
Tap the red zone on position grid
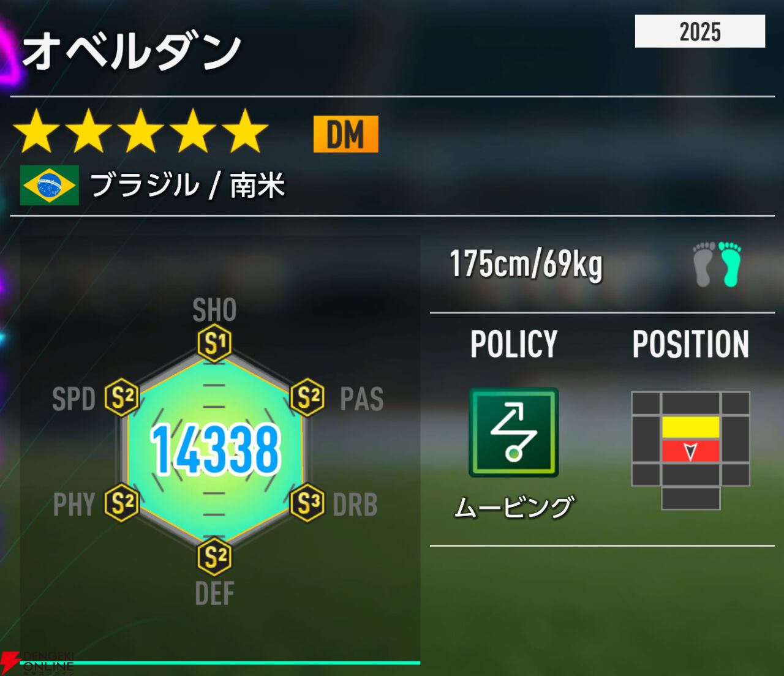pyautogui.click(x=690, y=451)
